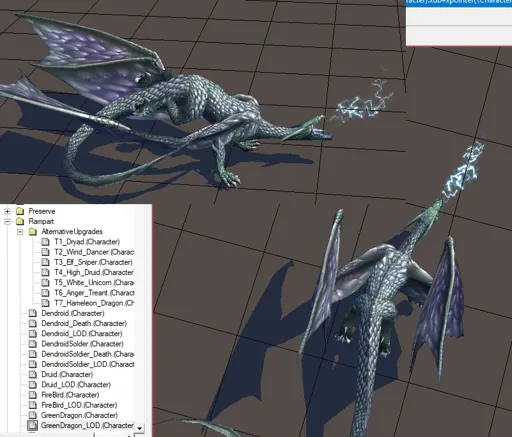Click the Dendroid file icon
The image size is (512, 437).
tap(33, 313)
